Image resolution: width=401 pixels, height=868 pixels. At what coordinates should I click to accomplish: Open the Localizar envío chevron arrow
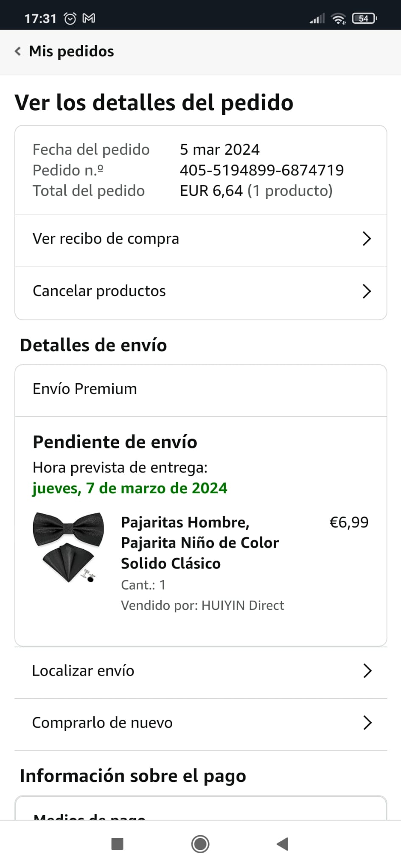[x=367, y=671]
